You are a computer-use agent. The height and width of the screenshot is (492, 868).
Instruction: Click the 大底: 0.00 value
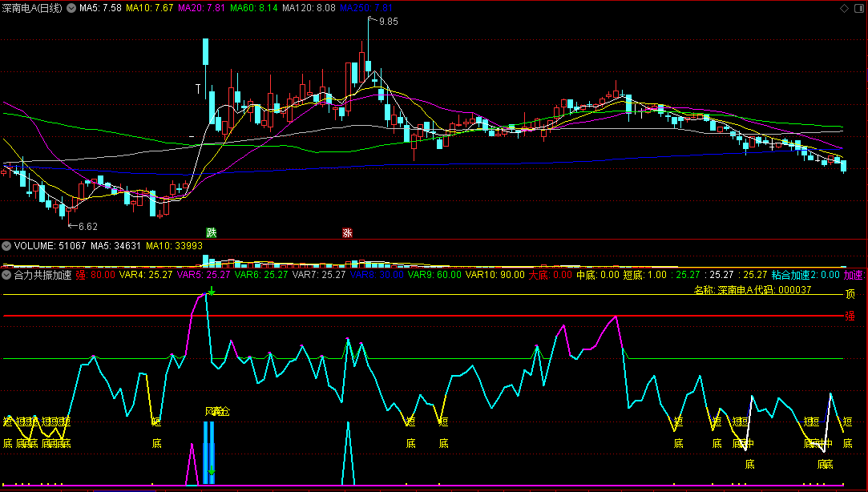[x=551, y=275]
